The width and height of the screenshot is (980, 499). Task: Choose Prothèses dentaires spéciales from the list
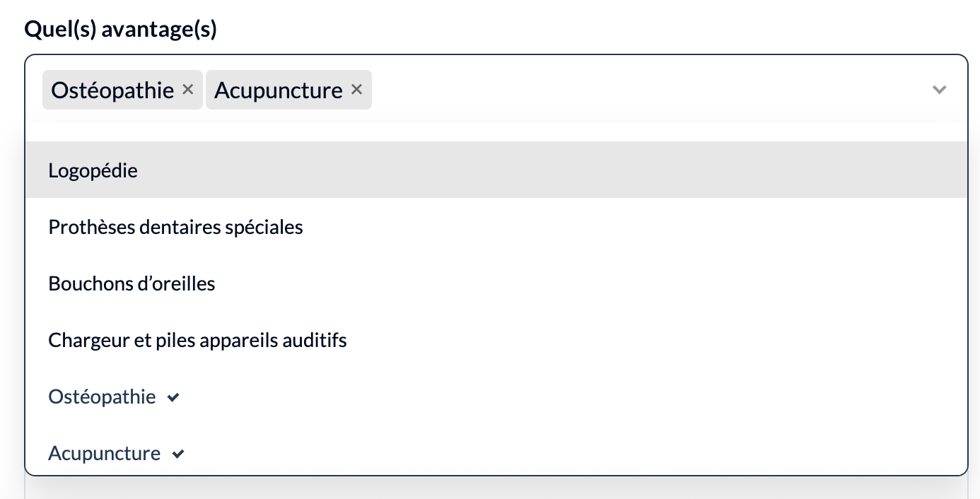tap(175, 227)
